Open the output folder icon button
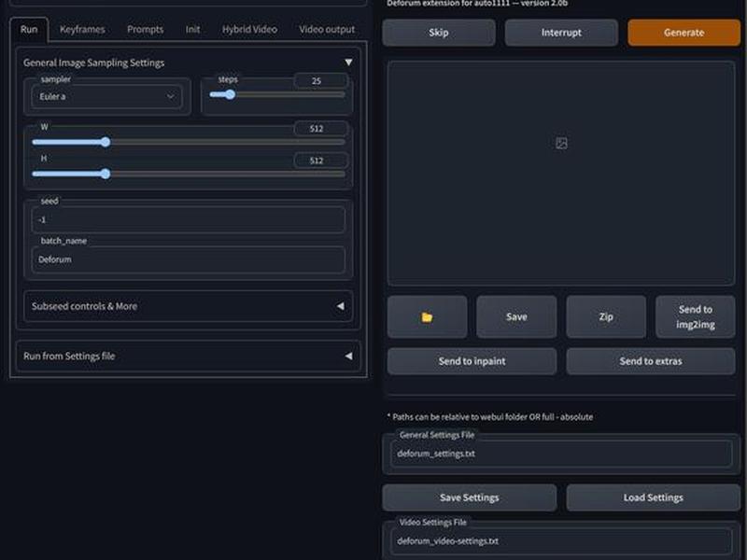 (427, 316)
